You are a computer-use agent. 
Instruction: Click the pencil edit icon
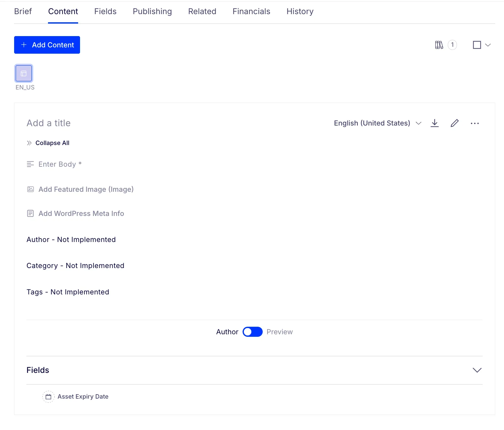[455, 123]
